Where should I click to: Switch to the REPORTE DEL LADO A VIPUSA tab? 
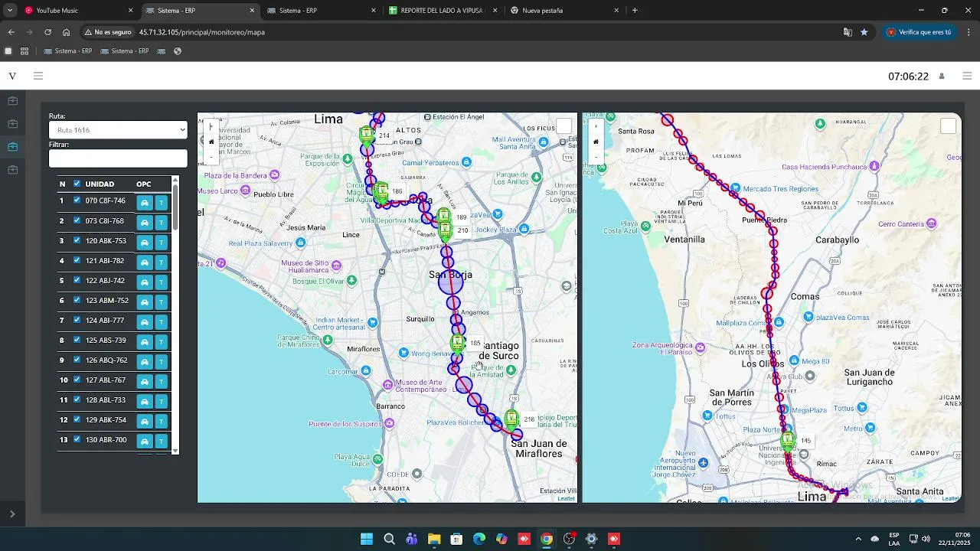pos(443,11)
